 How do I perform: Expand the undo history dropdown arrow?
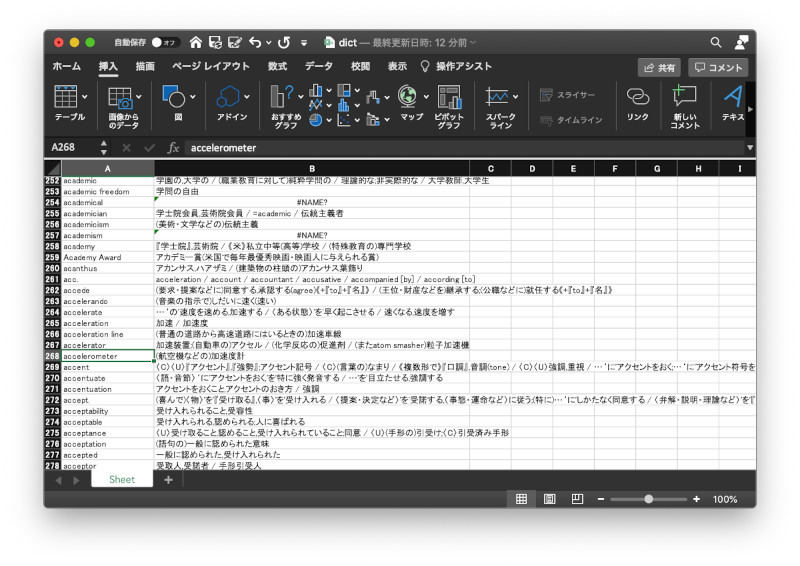(x=269, y=43)
